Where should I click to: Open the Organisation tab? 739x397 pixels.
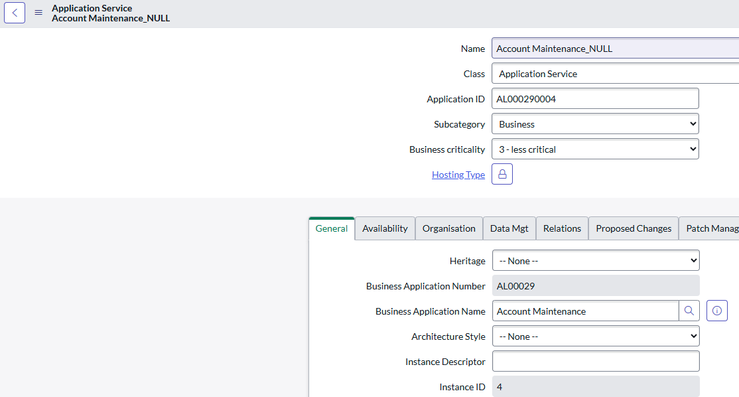(x=449, y=228)
